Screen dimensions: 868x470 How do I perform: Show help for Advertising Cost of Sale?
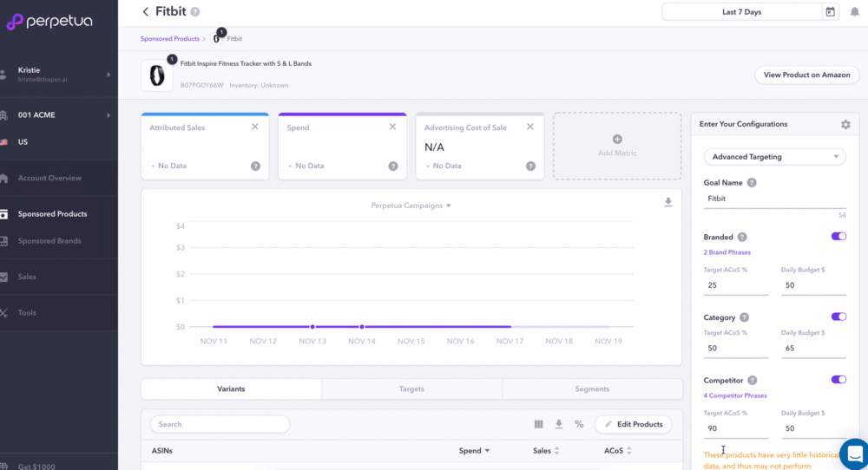[530, 166]
